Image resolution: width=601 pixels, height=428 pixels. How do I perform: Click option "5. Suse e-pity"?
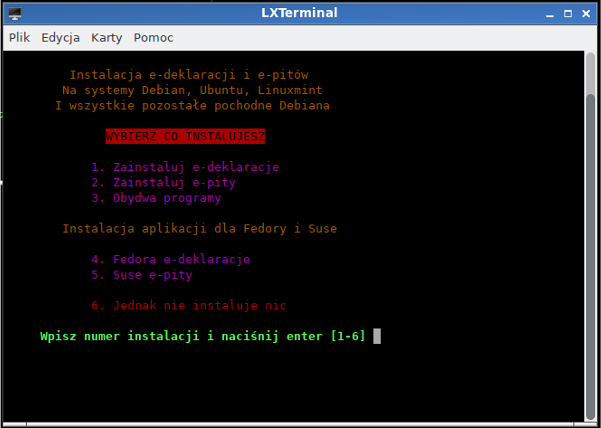point(142,275)
